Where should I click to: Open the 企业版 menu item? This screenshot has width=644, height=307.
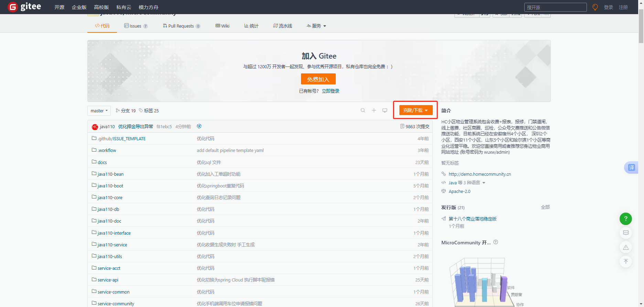79,7
